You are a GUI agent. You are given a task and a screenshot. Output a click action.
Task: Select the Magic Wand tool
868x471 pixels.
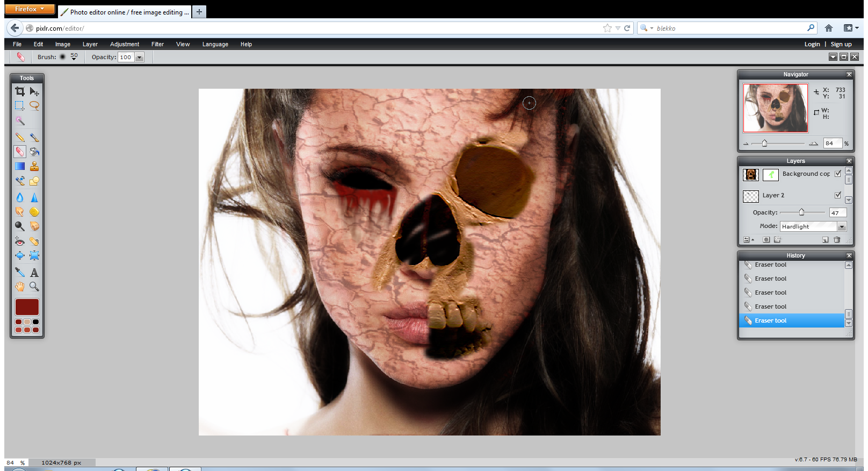click(20, 120)
